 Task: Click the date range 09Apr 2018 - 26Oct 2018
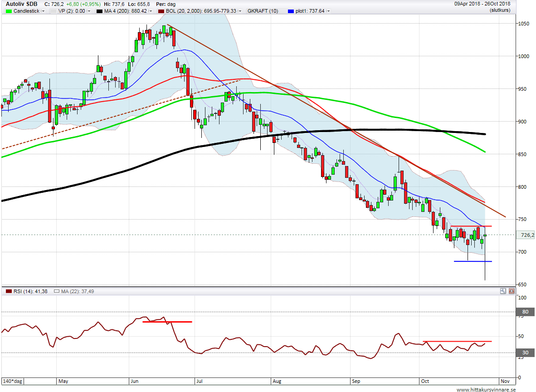point(482,4)
